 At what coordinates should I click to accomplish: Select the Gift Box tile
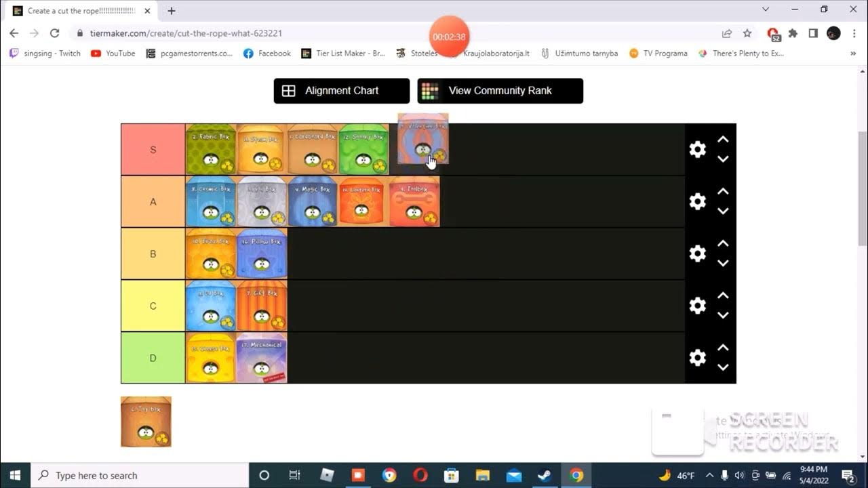click(262, 306)
